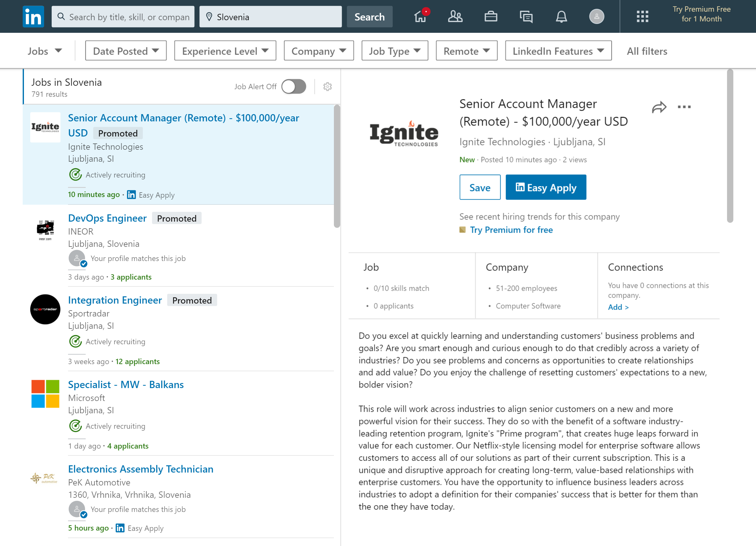Click profile match avatar under INEOR
756x546 pixels.
(77, 258)
